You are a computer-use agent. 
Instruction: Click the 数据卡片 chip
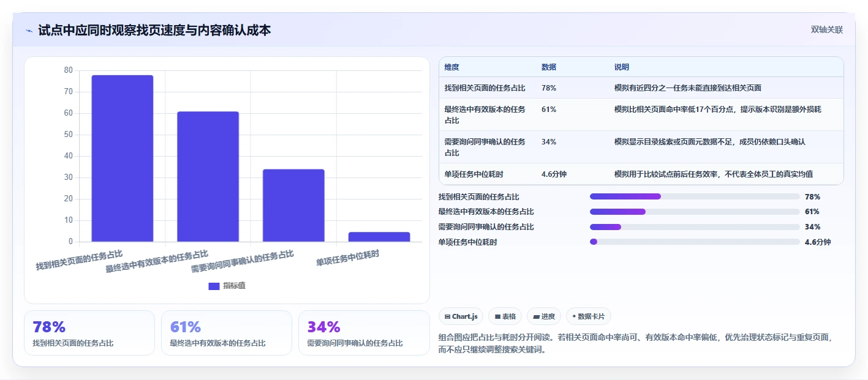(588, 316)
